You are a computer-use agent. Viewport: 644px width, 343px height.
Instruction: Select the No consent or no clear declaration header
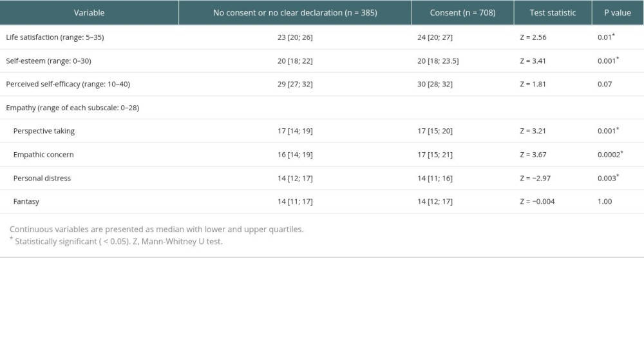tap(295, 13)
